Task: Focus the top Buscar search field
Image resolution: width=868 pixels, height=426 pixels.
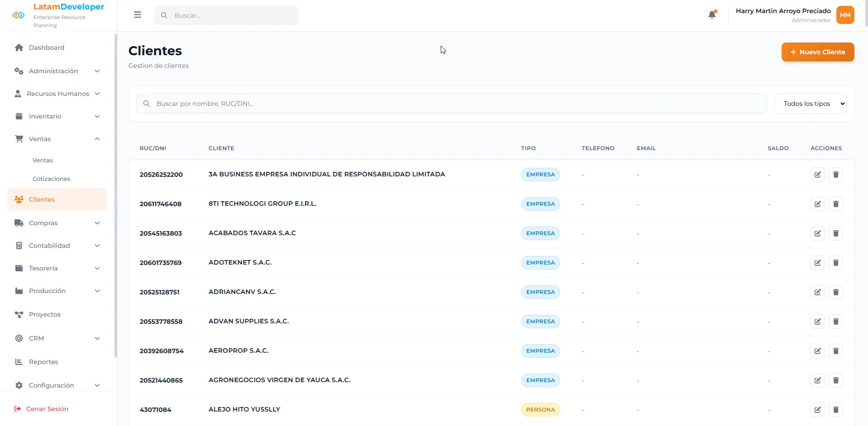Action: coord(226,15)
